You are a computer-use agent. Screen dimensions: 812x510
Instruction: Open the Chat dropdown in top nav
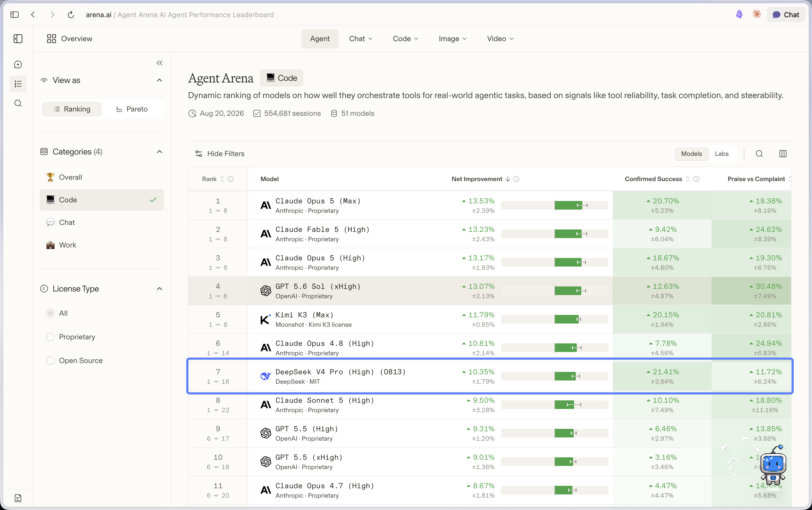(x=361, y=39)
